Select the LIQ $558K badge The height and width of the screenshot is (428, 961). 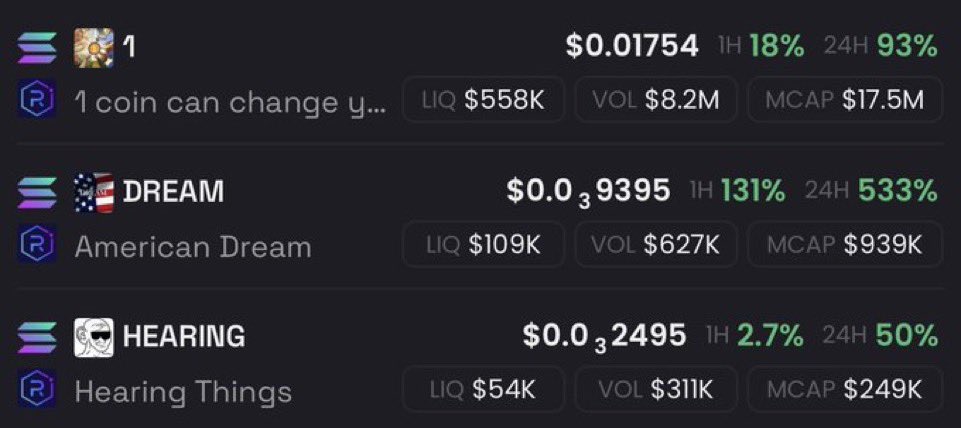click(484, 100)
